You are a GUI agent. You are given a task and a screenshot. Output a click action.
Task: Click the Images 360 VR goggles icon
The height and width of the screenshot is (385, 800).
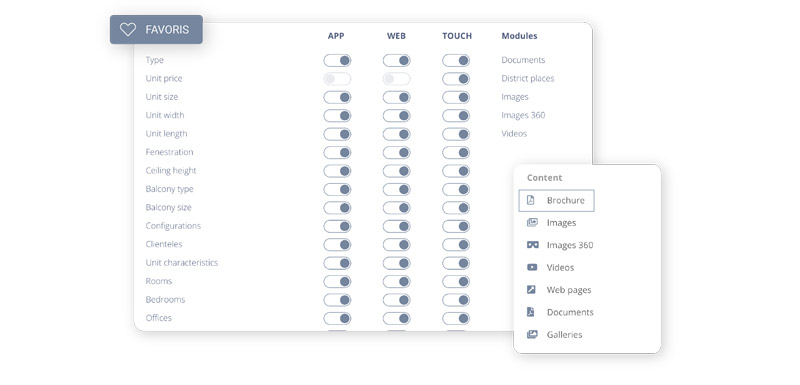(532, 245)
